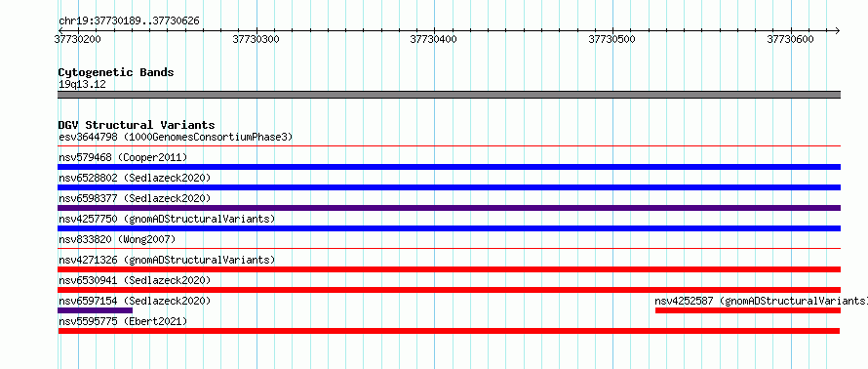Open variant nsv6528802 (Sedlazeck2020) label
Viewport: 868px width, 369px height.
(135, 178)
